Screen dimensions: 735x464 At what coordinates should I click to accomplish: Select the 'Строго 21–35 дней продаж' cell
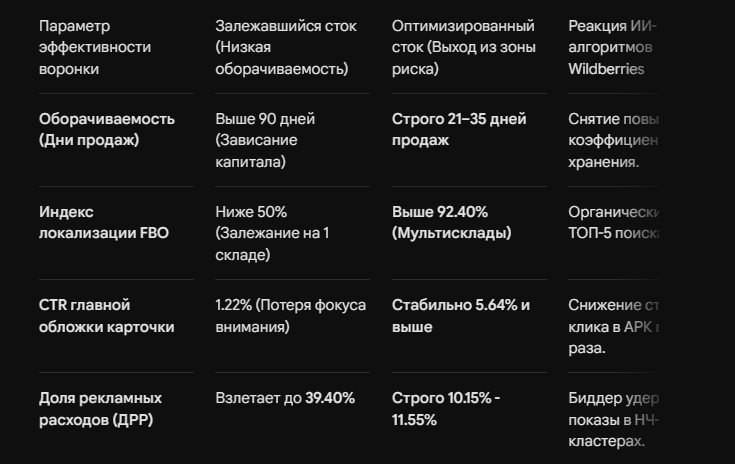pyautogui.click(x=459, y=129)
